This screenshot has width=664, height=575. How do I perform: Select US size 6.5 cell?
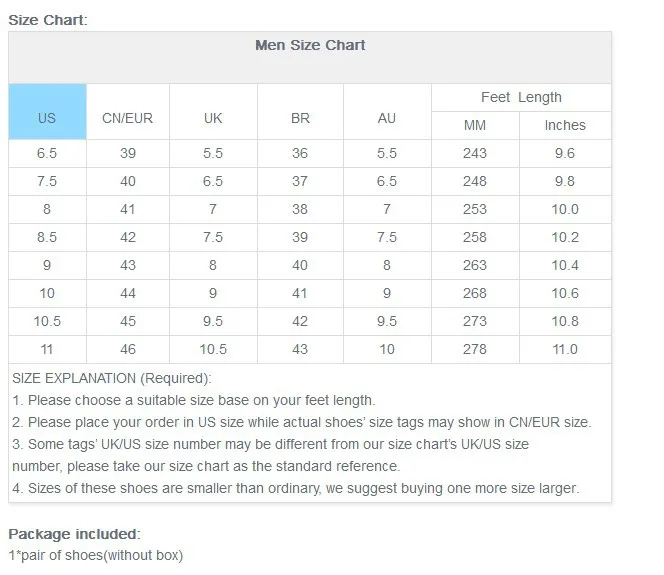coord(47,153)
